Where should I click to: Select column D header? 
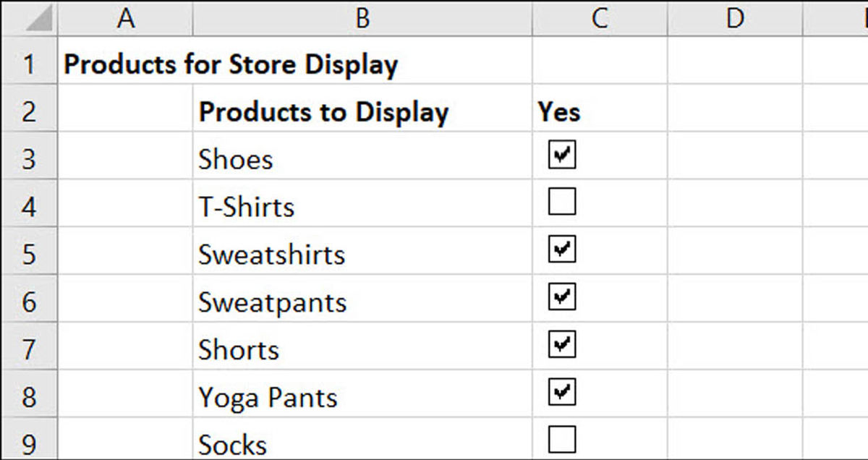(735, 17)
